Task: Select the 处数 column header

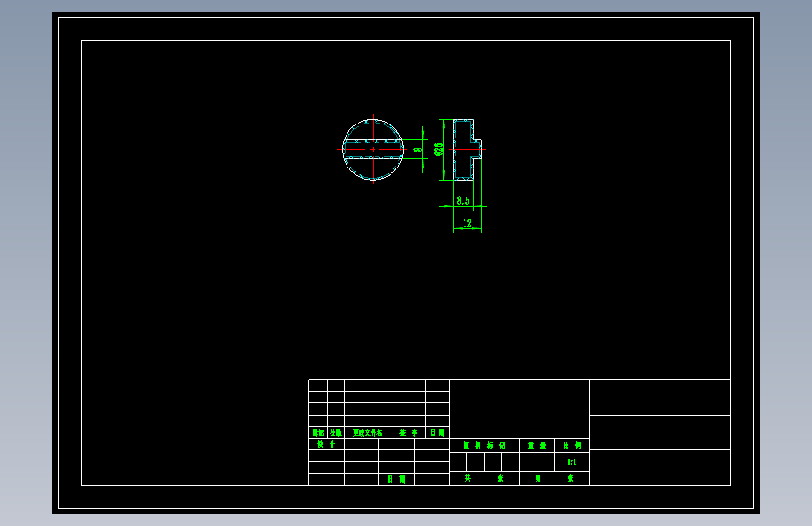Action: pyautogui.click(x=335, y=432)
